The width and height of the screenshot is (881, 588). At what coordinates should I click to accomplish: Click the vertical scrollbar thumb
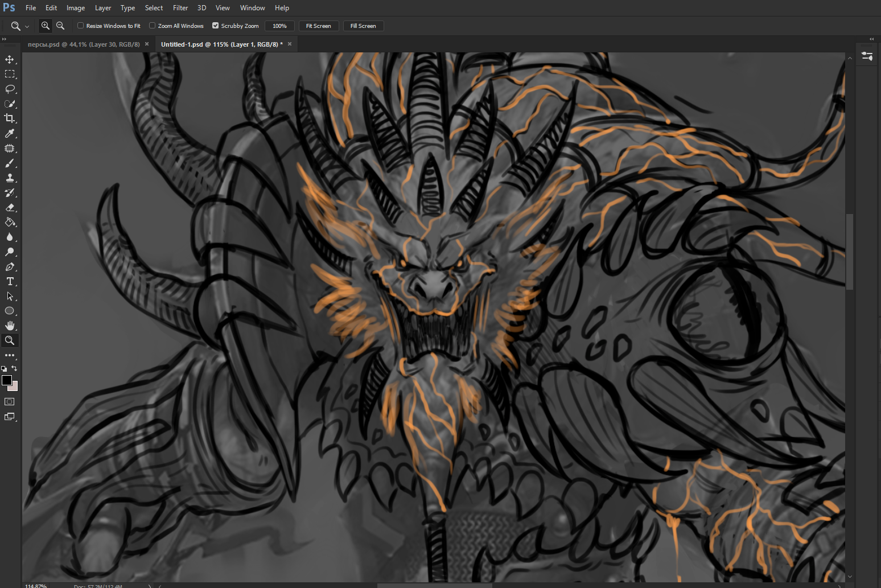(x=850, y=252)
